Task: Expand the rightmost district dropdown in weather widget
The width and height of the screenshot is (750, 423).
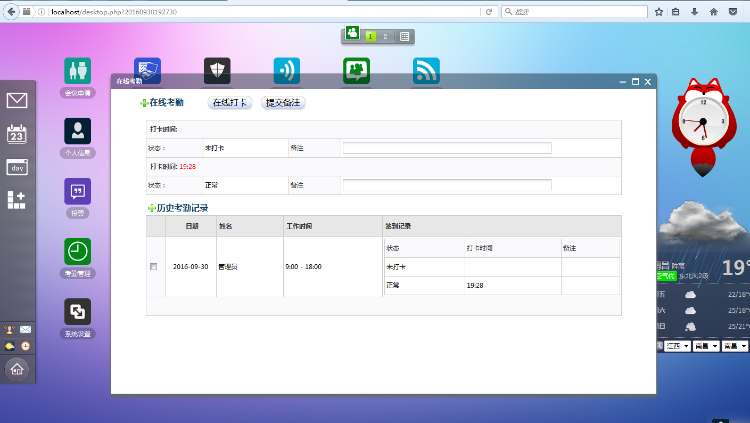Action: point(737,345)
